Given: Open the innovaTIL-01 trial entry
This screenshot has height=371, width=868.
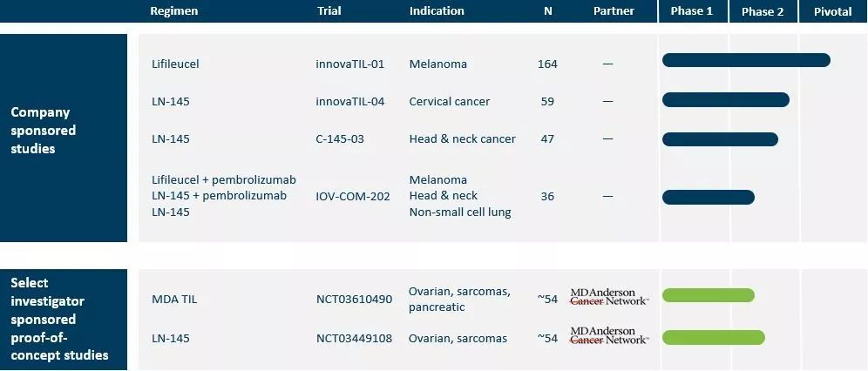Looking at the screenshot, I should (x=350, y=64).
